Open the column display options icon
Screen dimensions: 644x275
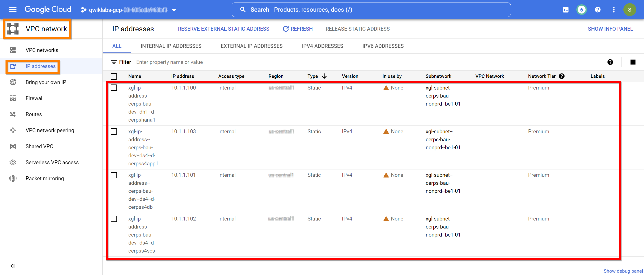click(633, 62)
